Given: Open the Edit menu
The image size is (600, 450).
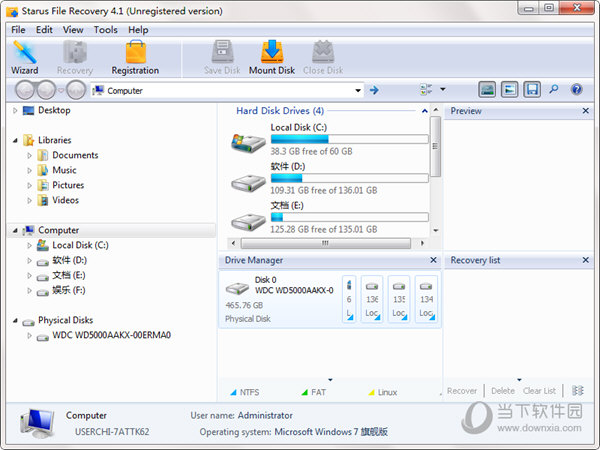Looking at the screenshot, I should point(44,30).
